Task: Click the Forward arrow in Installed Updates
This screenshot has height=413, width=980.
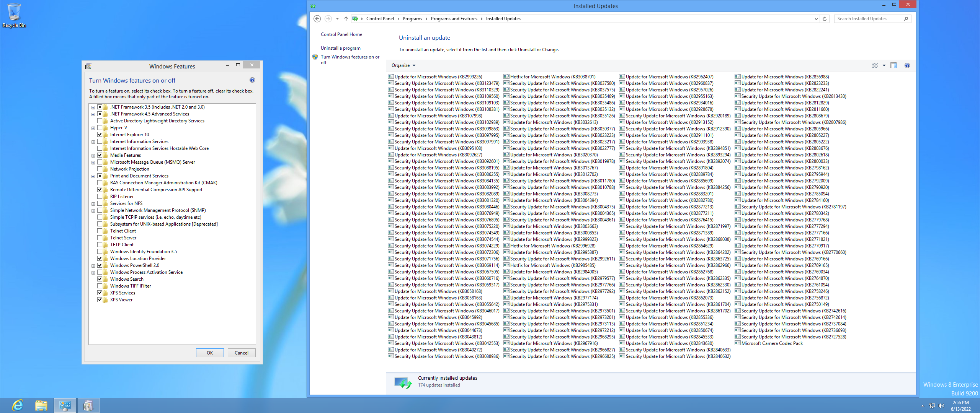Action: pos(328,19)
